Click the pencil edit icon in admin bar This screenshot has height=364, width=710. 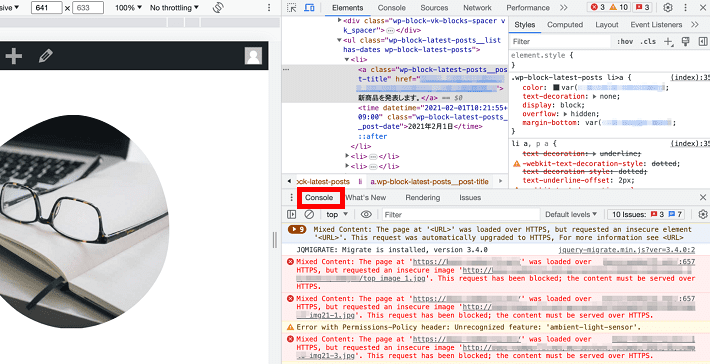45,56
